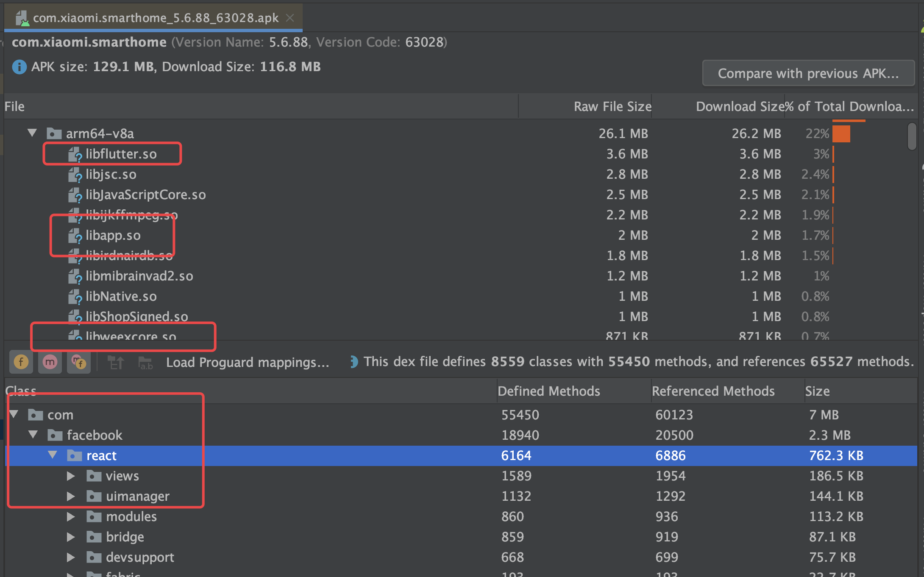924x577 pixels.
Task: Toggle show referenced methods and fields
Action: click(x=79, y=362)
